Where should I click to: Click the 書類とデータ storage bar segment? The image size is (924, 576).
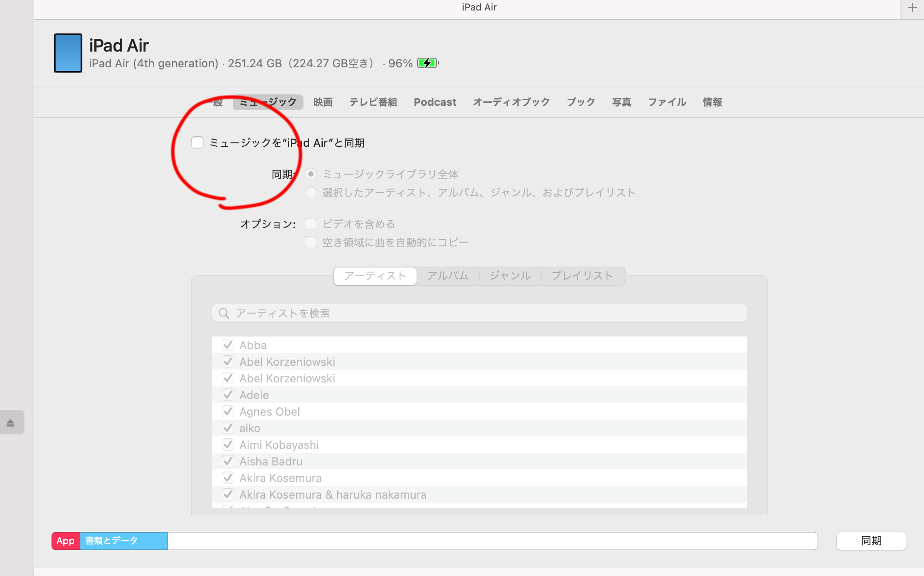coord(124,541)
